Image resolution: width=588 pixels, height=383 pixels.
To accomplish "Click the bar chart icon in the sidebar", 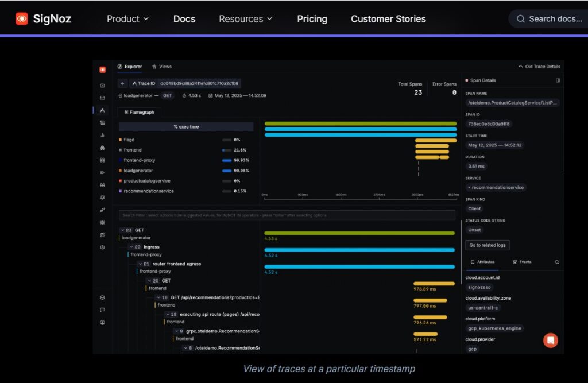I will (102, 135).
